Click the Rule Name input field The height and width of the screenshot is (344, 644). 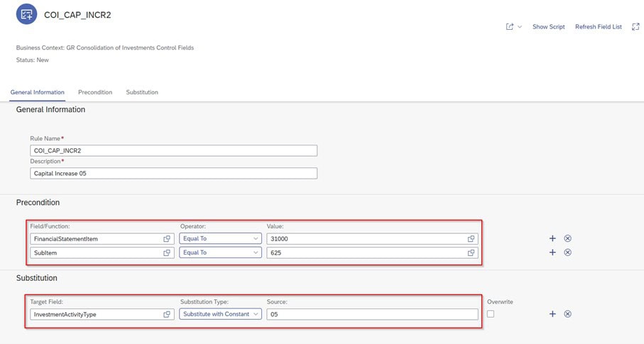(x=174, y=150)
